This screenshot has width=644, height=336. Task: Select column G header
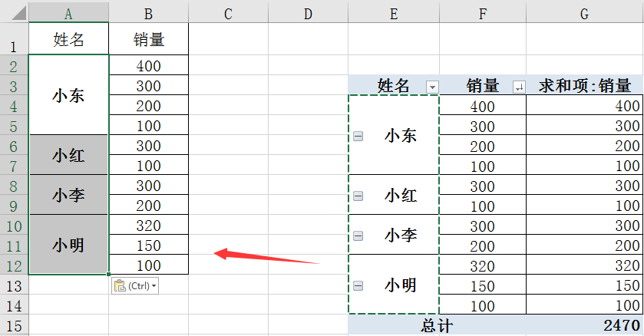585,14
